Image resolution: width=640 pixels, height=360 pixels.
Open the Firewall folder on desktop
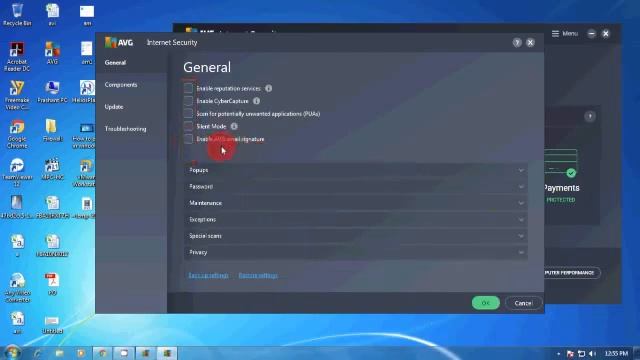coord(52,131)
